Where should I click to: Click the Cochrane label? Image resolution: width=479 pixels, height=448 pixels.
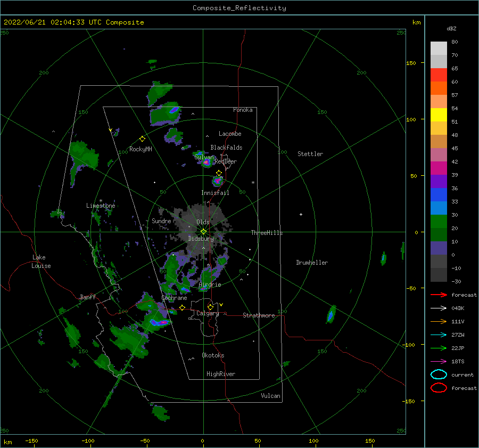pyautogui.click(x=174, y=298)
